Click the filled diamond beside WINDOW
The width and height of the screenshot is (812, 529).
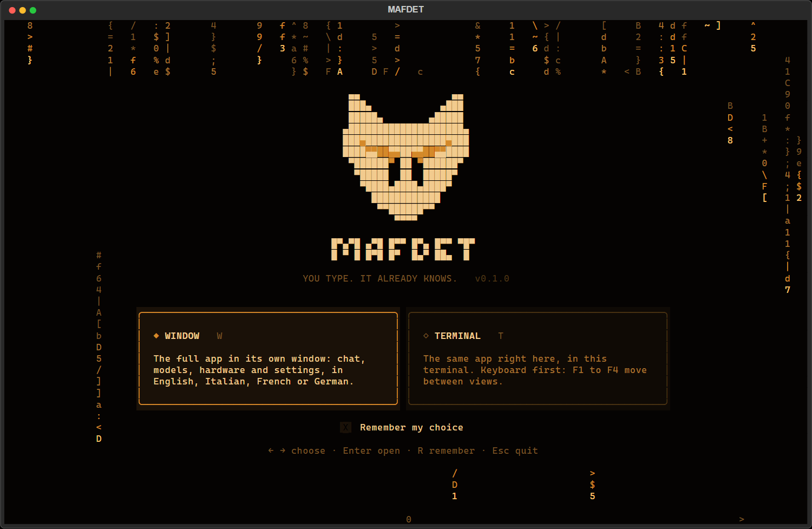point(156,336)
